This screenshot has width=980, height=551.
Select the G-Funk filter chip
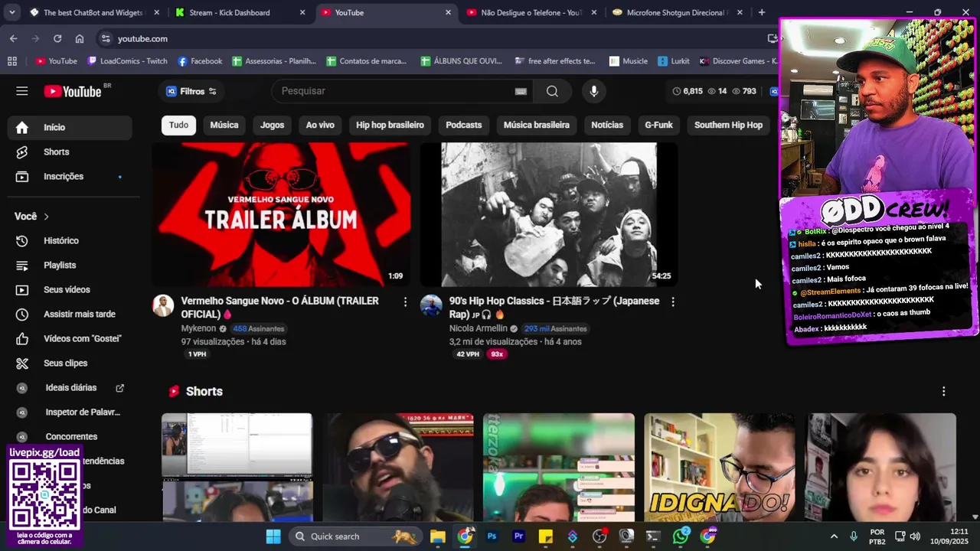(x=658, y=125)
